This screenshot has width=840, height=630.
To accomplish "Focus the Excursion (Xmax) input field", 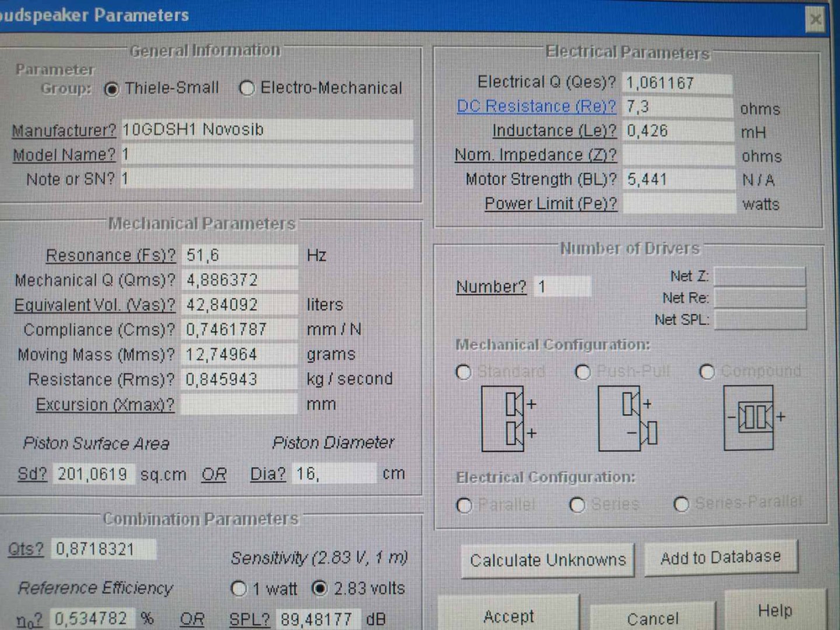I will point(239,404).
